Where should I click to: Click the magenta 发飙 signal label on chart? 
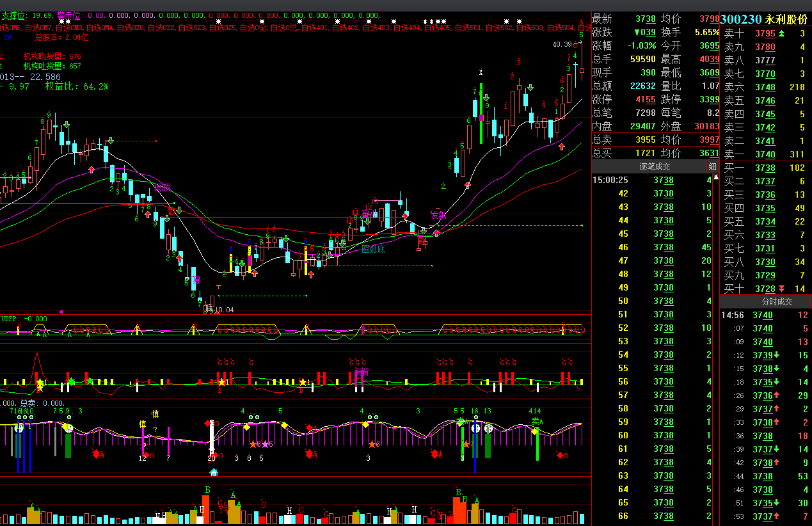[x=438, y=215]
